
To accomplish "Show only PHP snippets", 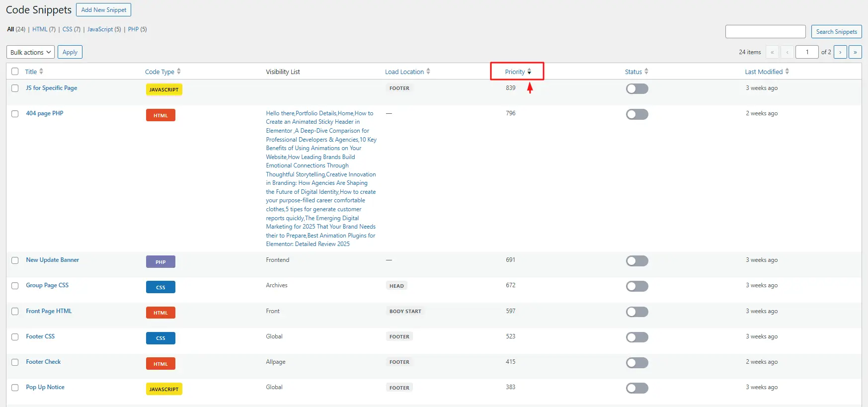I will (x=133, y=29).
